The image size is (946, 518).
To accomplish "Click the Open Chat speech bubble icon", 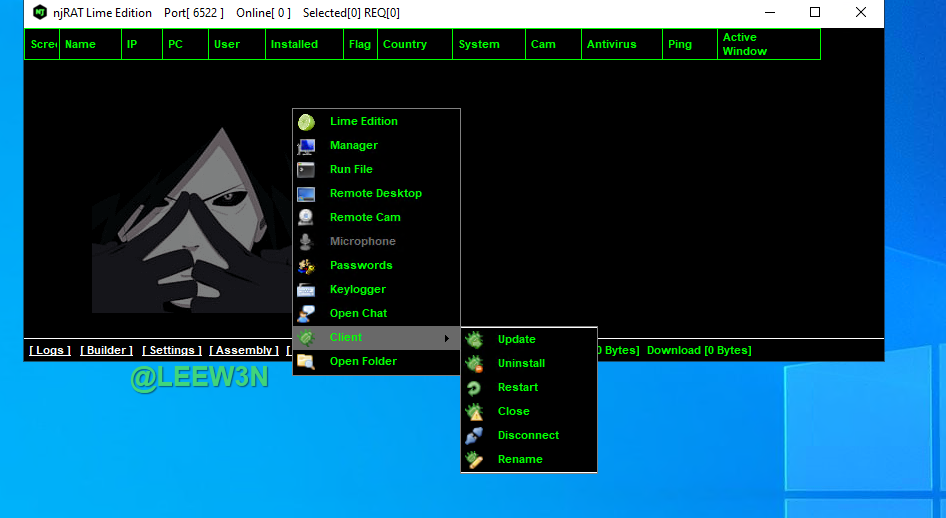I will (x=306, y=314).
